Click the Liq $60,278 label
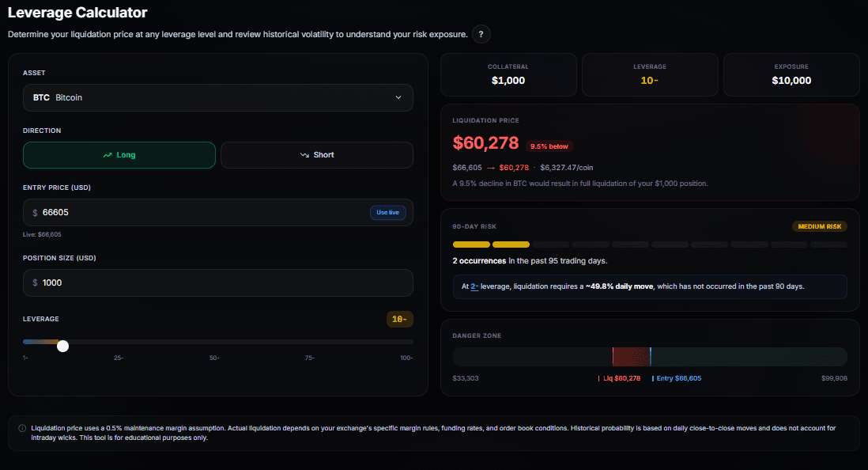Screen dimensions: 868x470 click(x=620, y=378)
